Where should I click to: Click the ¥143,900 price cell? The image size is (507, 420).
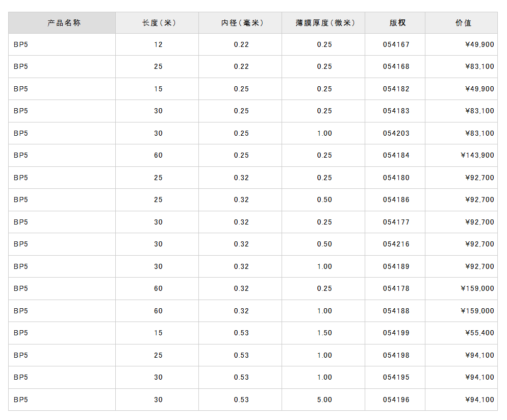[477, 155]
